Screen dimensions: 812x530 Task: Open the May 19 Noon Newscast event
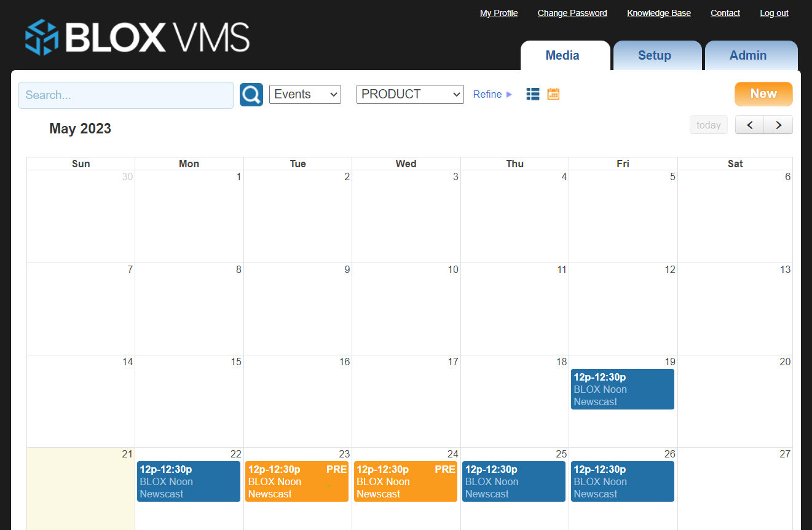click(x=622, y=389)
